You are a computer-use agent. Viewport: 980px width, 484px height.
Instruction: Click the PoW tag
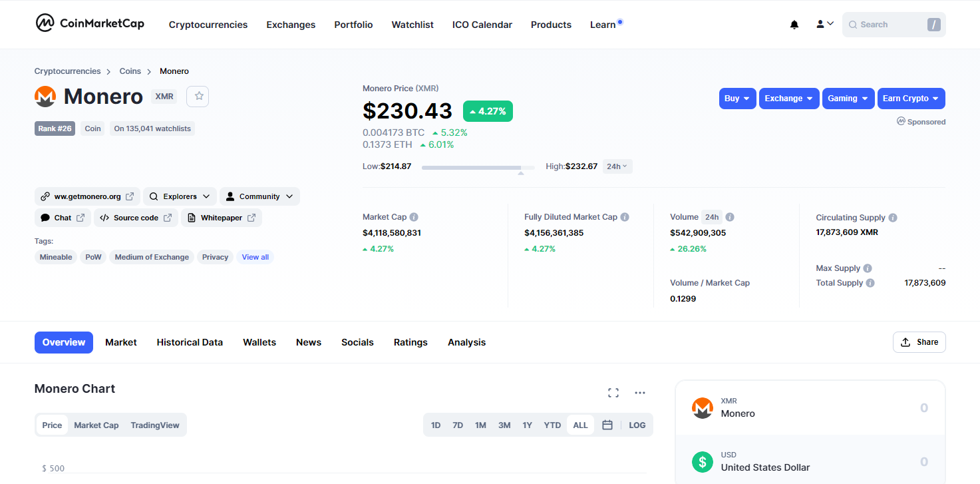pos(94,257)
